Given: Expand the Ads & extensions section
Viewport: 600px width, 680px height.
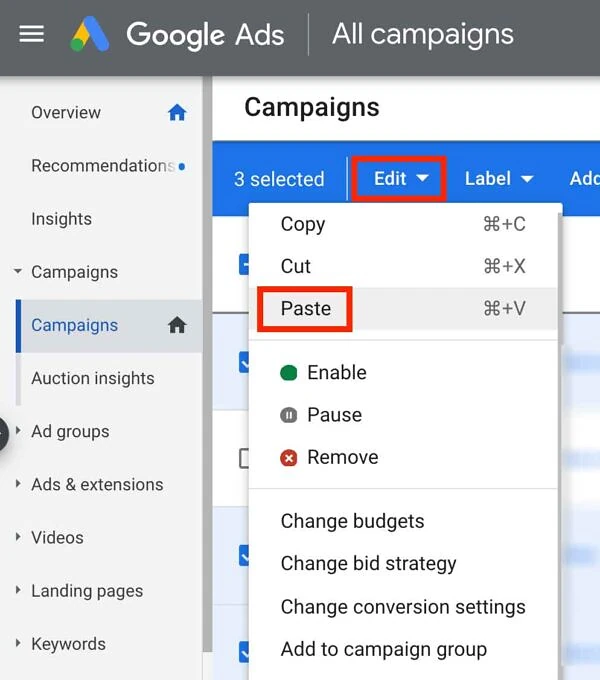Looking at the screenshot, I should point(18,484).
